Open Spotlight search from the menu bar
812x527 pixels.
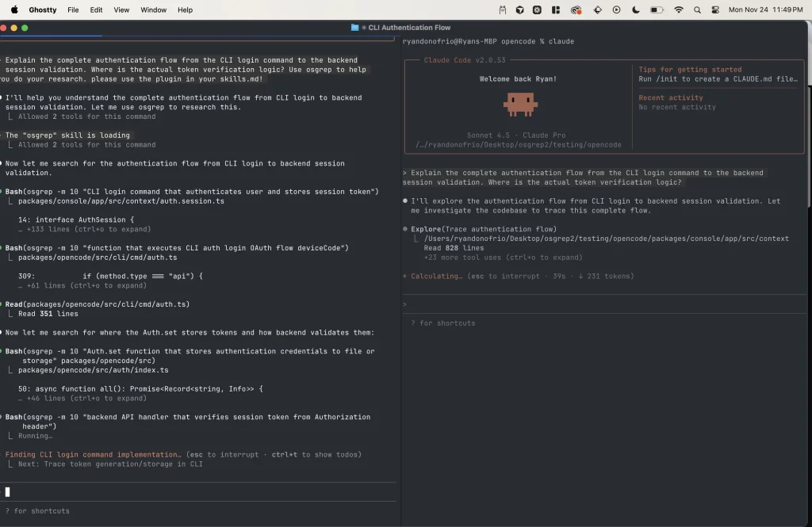[695, 10]
